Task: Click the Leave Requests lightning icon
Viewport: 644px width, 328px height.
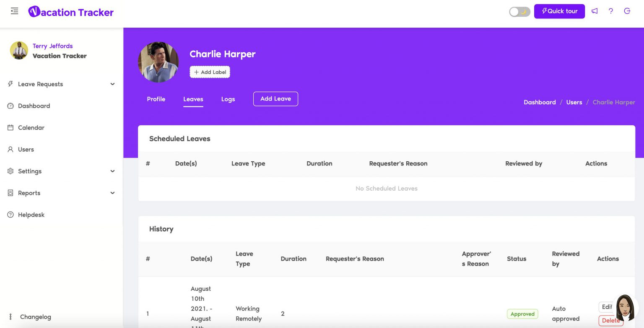Action: [x=10, y=84]
